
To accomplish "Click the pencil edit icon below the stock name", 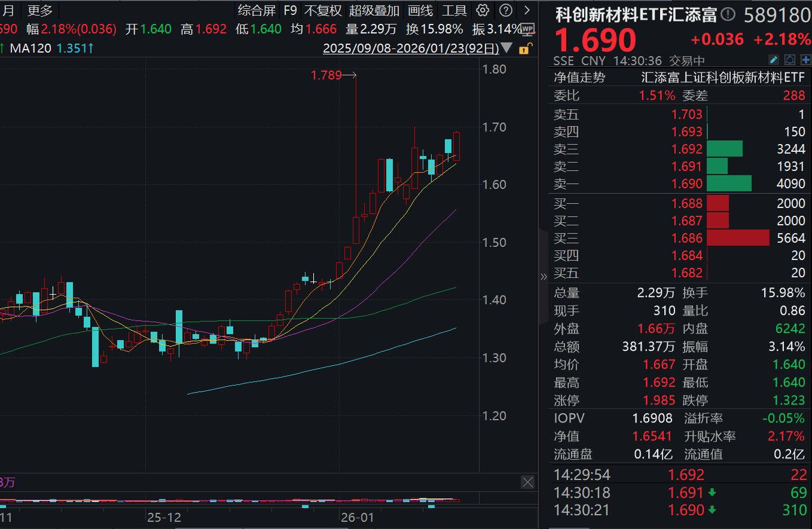I will (x=773, y=59).
